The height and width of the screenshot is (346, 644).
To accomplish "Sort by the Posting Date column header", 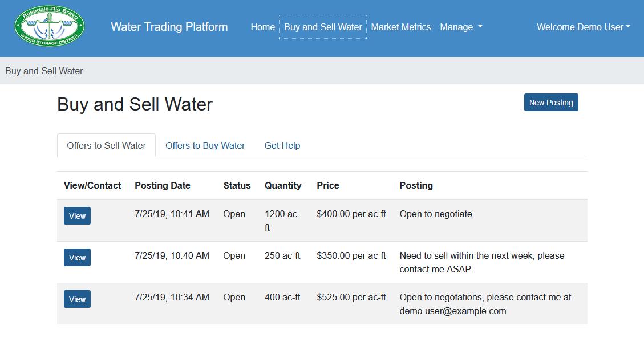I will pos(161,185).
